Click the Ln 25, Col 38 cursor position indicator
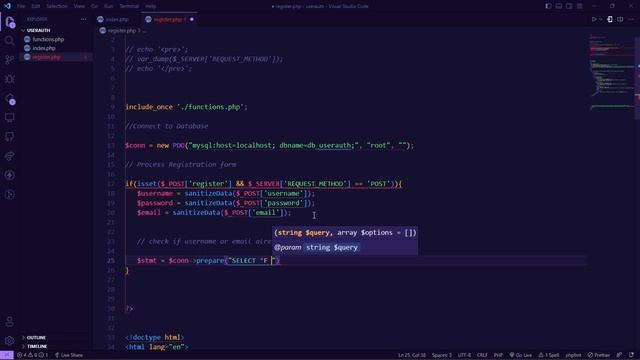640x360 pixels. point(412,355)
